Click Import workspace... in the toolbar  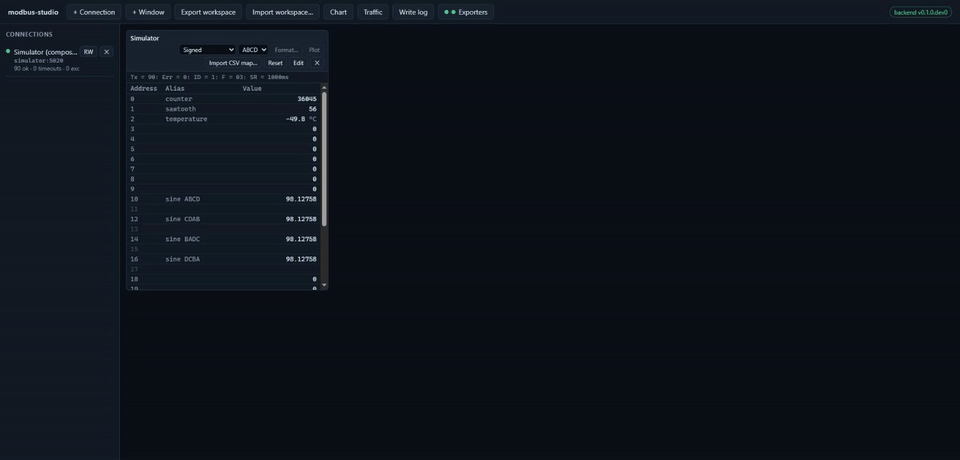pos(282,12)
